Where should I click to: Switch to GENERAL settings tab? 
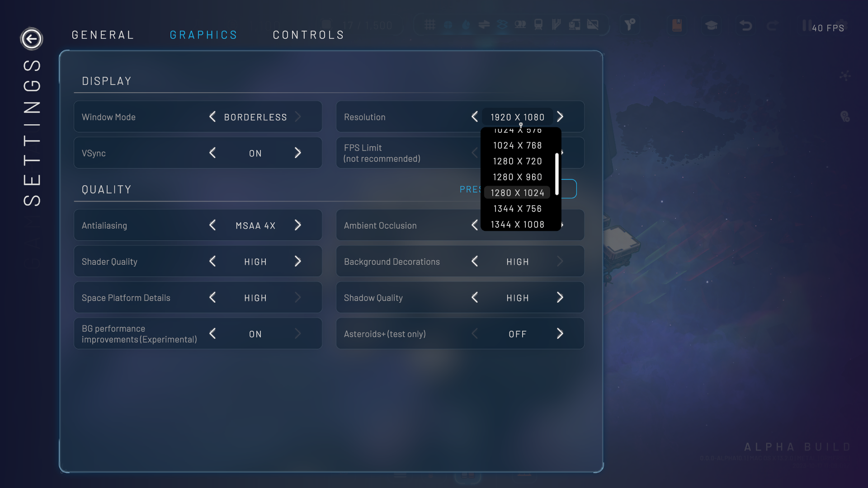point(103,34)
